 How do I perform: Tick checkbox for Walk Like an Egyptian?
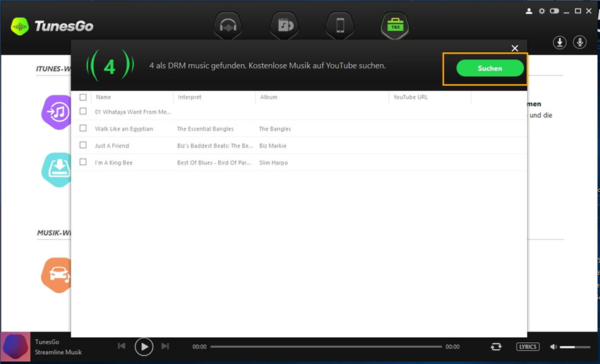tap(83, 128)
